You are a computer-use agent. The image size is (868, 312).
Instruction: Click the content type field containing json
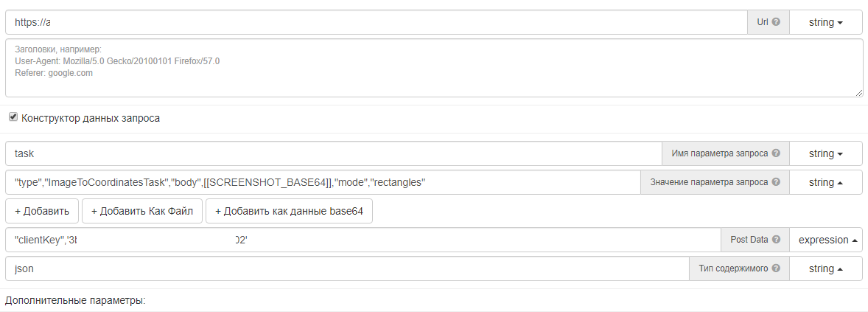[346, 268]
